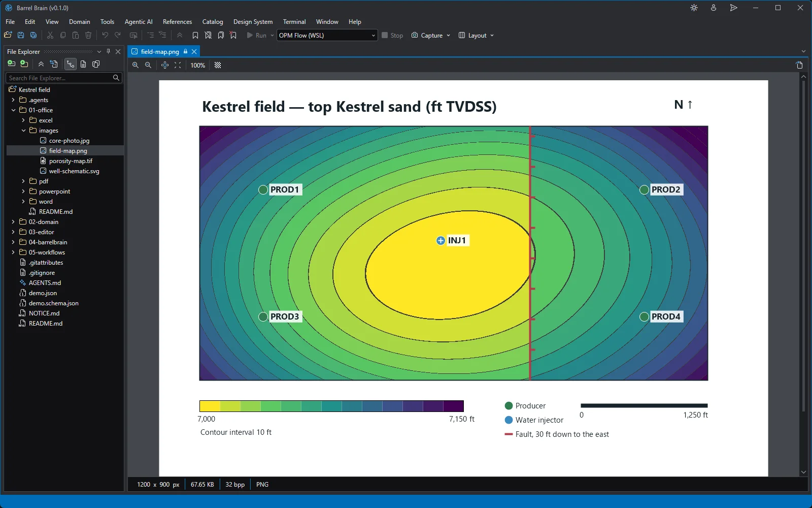Open the OPM Flow (WSL) dropdown
This screenshot has width=812, height=508.
tap(327, 35)
